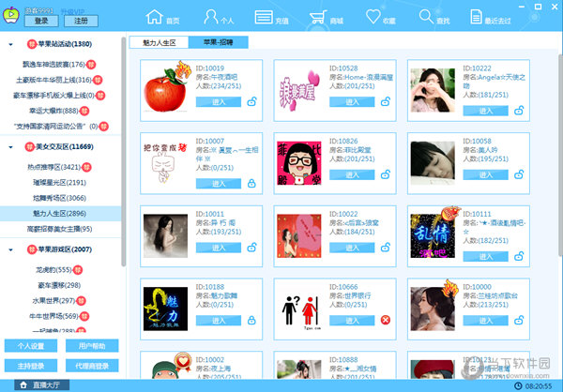Viewport: 563px width, 392px height.
Task: Click unlock icon for room ID:10528
Action: click(386, 101)
